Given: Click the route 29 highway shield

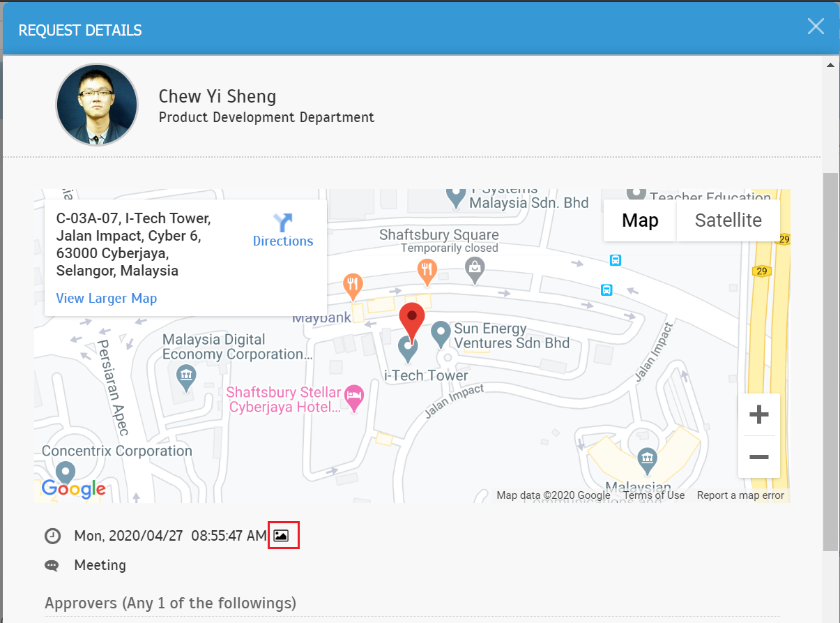Looking at the screenshot, I should click(x=761, y=271).
